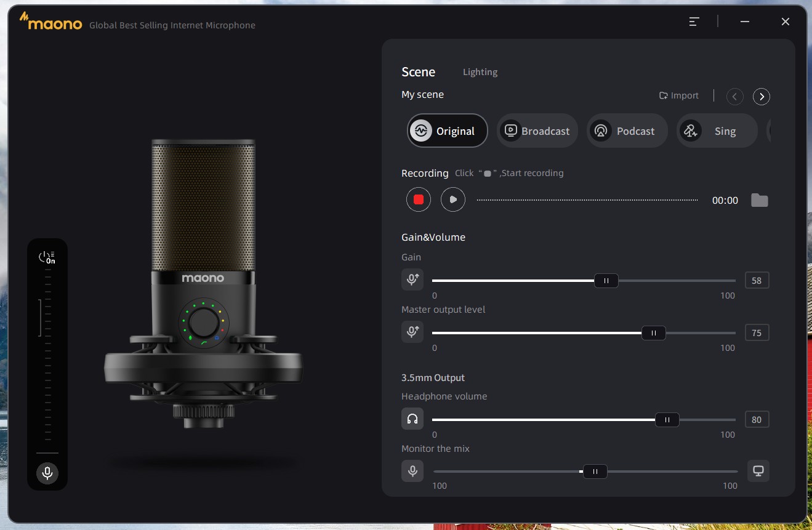Screen dimensions: 812x530
Task: Click the Gain slider handle
Action: coord(606,281)
